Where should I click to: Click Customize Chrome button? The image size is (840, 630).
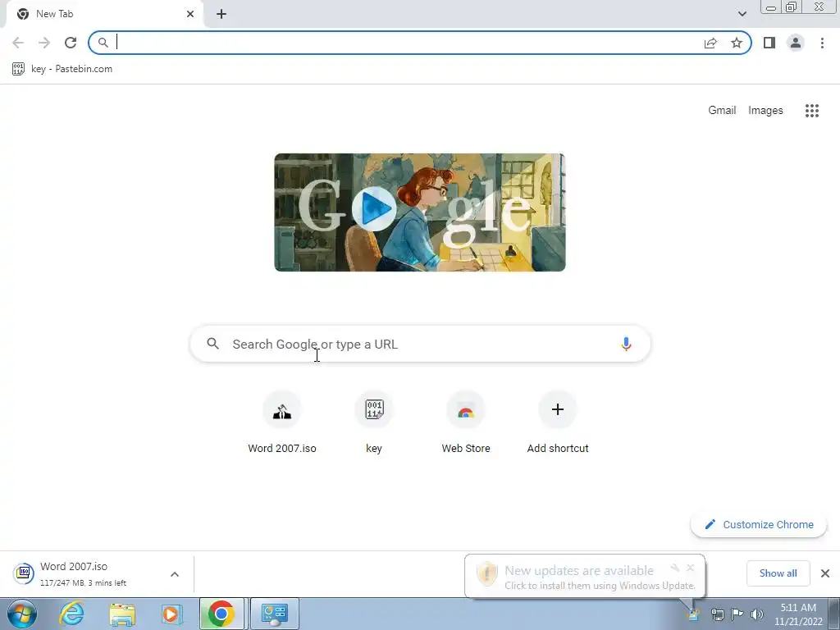tap(759, 524)
